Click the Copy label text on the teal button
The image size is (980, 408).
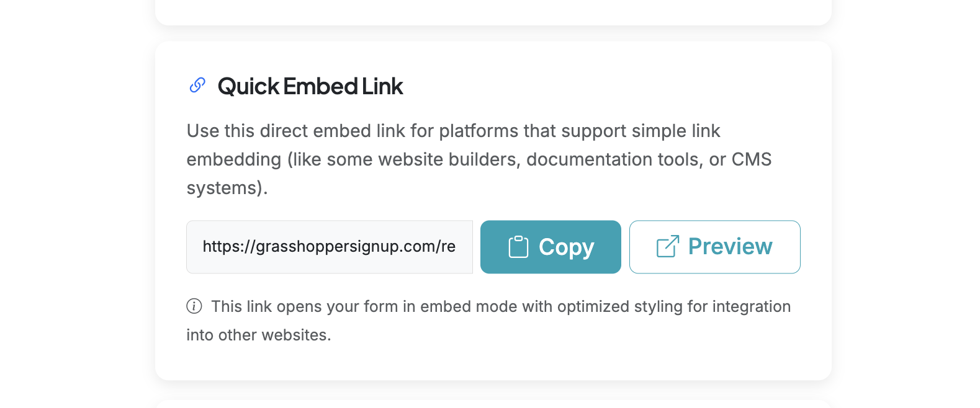(567, 246)
